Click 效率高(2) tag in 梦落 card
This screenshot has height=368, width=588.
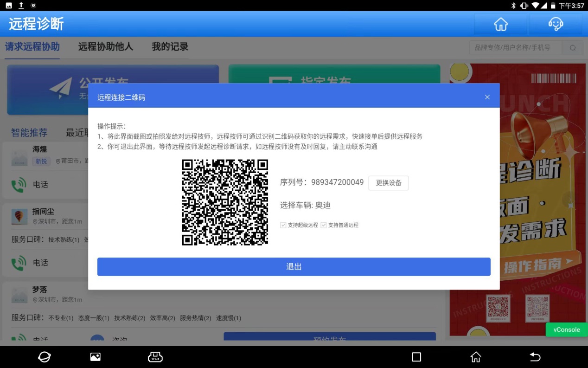[x=163, y=318]
